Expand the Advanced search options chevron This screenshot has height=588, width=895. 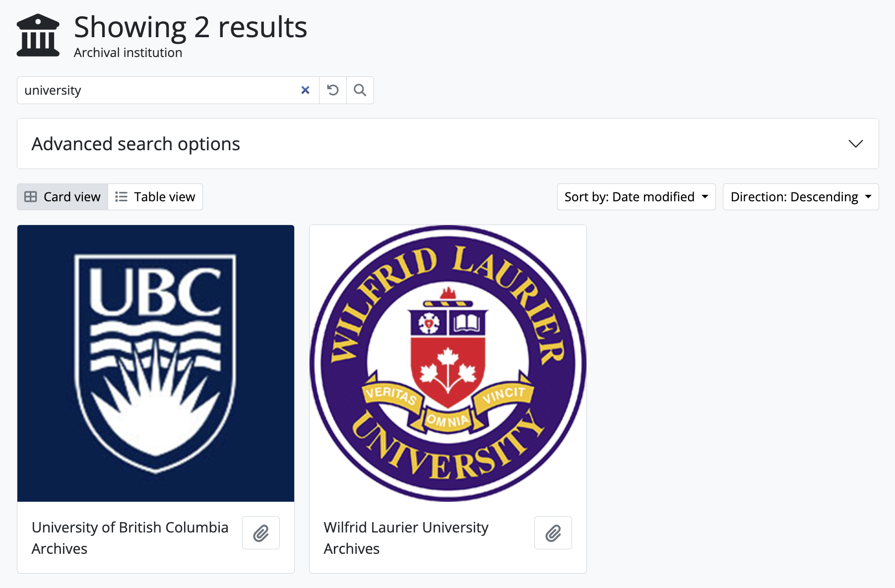tap(856, 144)
